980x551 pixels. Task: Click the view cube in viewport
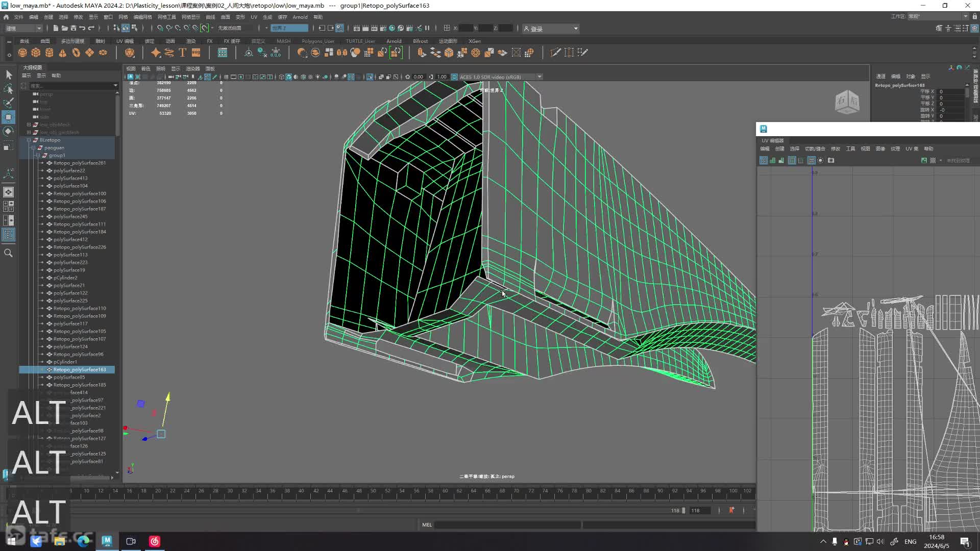(847, 102)
